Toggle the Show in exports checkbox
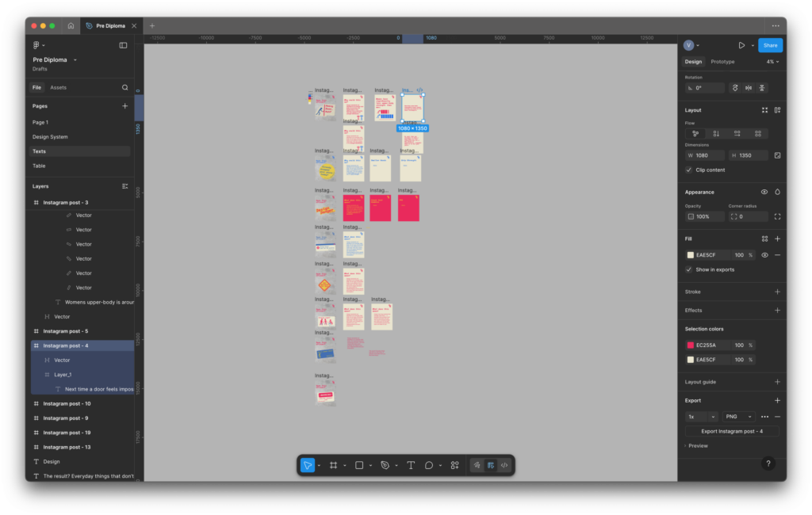 (x=689, y=269)
